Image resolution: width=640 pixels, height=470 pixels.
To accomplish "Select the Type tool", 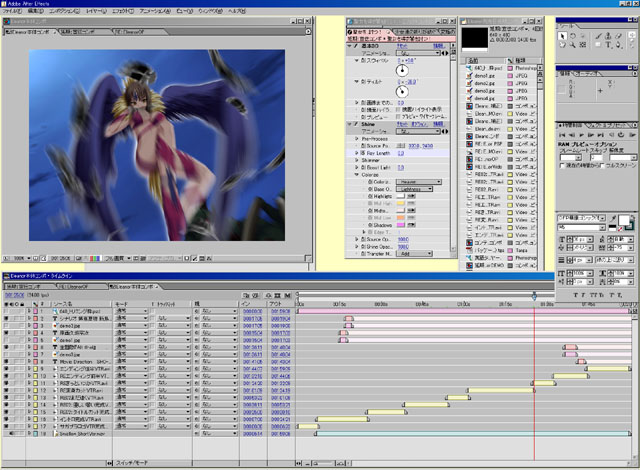I will coord(608,45).
